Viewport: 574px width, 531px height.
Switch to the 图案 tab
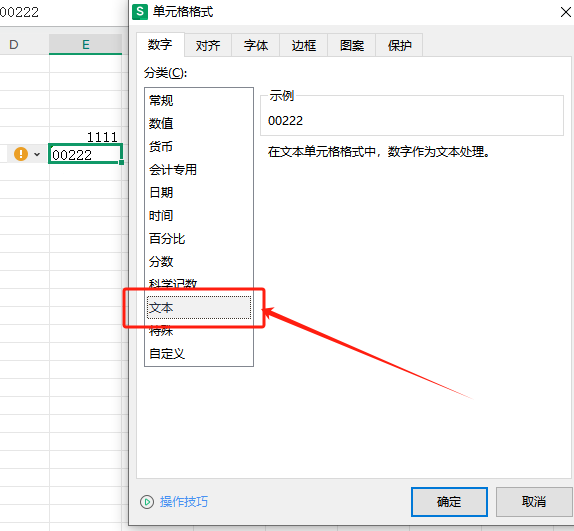pyautogui.click(x=352, y=45)
